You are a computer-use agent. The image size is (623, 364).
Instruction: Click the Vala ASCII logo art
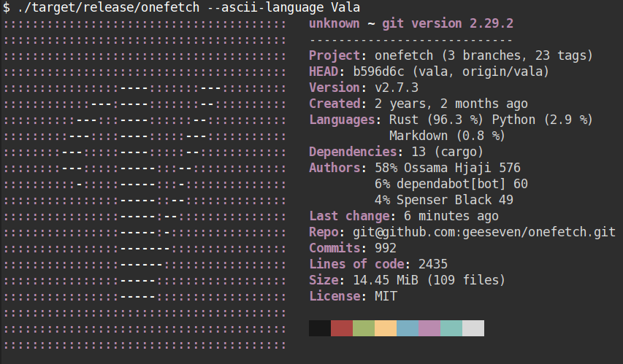coord(145,185)
